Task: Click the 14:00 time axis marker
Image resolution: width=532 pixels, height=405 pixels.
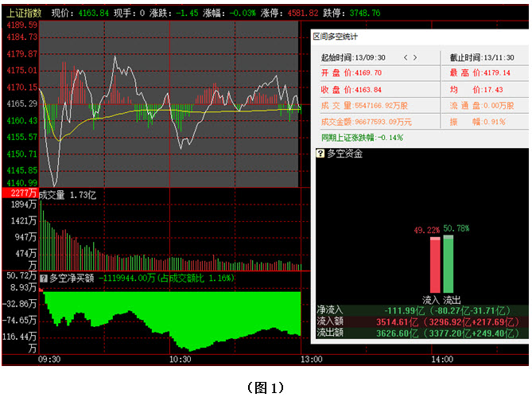Action: click(x=441, y=359)
